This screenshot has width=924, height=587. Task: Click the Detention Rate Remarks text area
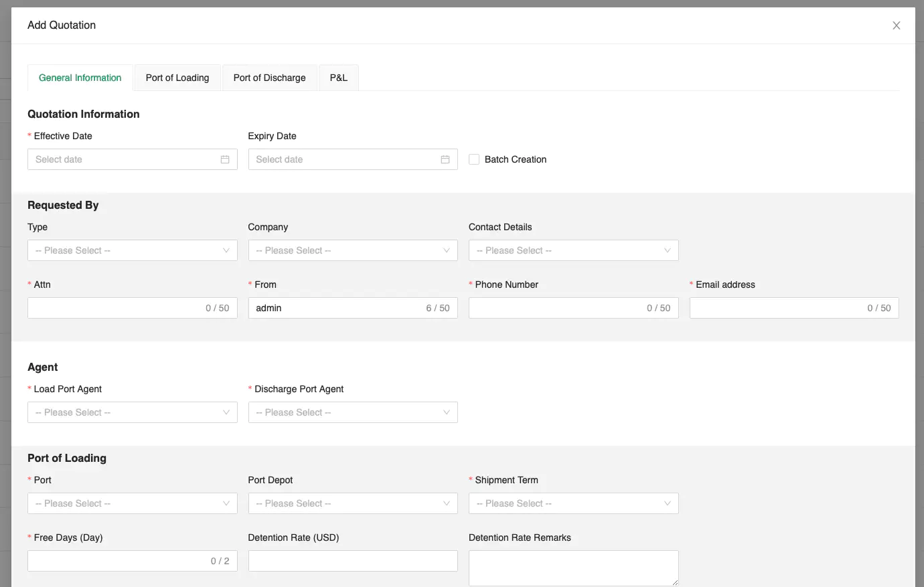(574, 568)
